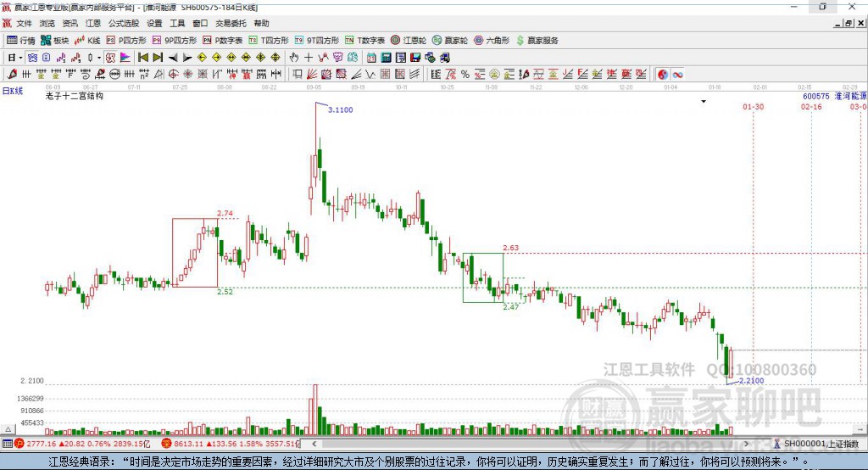Open the calculator icon
Screen dimensions: 868x470
pyautogui.click(x=386, y=58)
